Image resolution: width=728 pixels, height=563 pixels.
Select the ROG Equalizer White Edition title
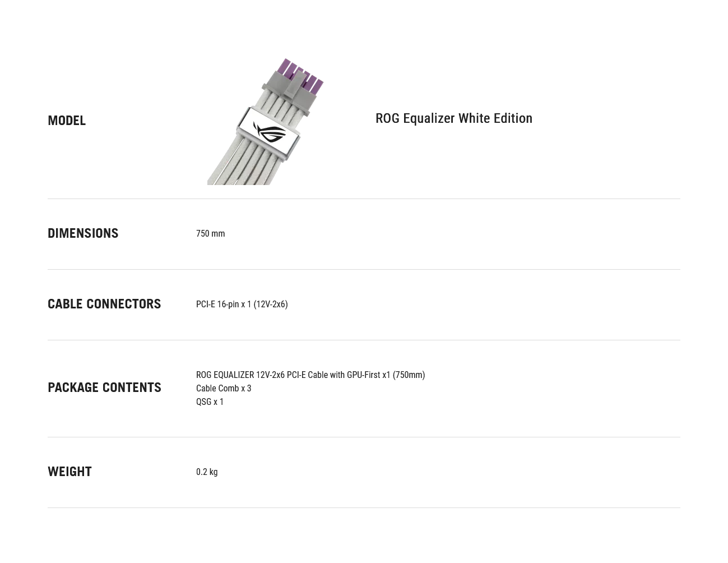click(454, 118)
